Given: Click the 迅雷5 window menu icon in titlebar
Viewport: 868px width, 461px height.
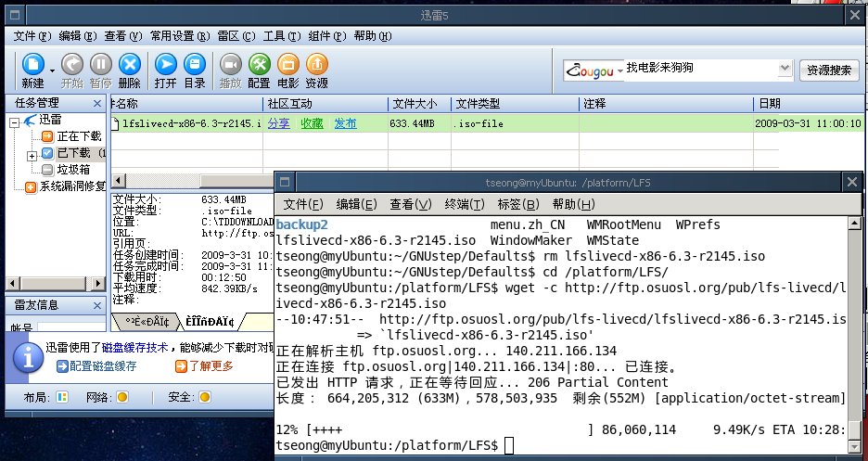Looking at the screenshot, I should coord(15,15).
